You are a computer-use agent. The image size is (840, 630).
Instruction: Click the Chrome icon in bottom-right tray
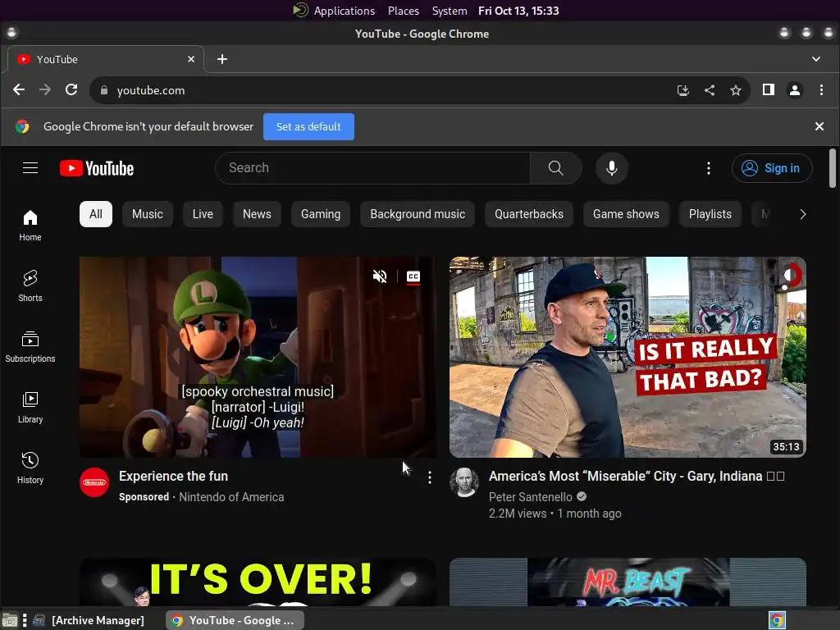point(777,620)
